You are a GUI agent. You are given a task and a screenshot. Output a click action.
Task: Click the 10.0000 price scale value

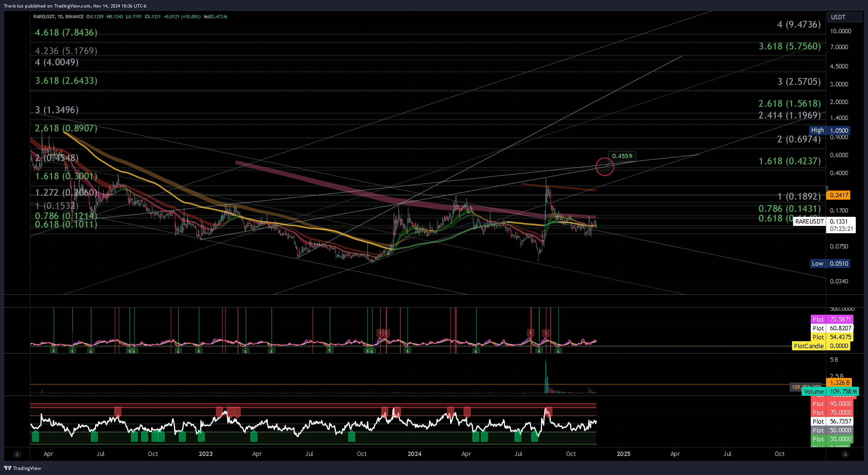pos(840,31)
